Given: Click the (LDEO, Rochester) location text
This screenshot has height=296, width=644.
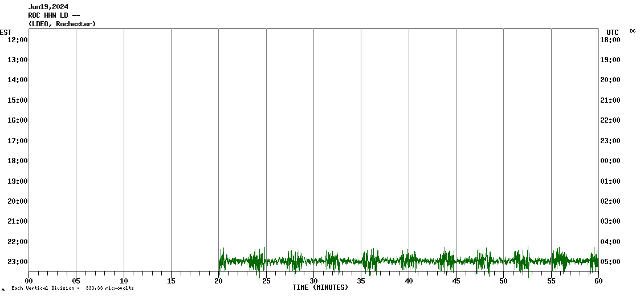Looking at the screenshot, I should pyautogui.click(x=62, y=24).
